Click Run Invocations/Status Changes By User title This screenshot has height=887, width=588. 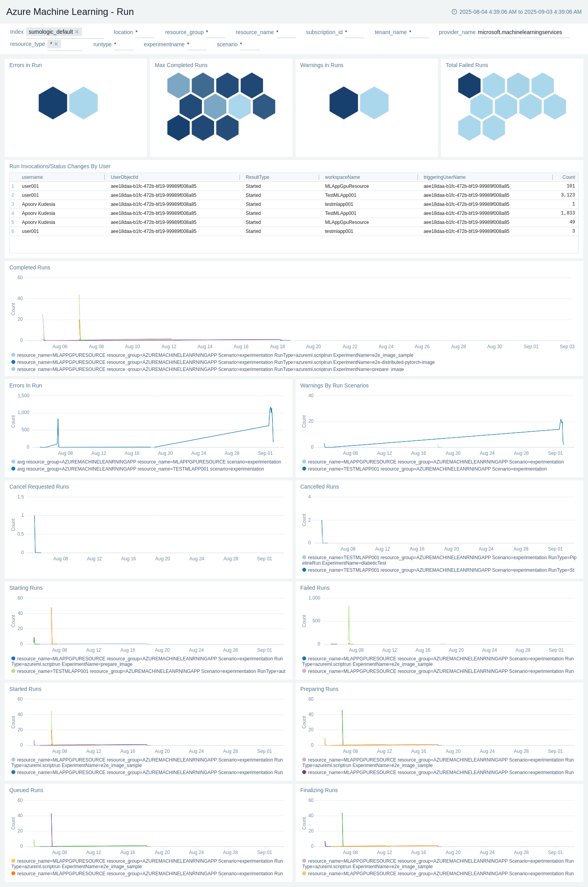click(60, 166)
